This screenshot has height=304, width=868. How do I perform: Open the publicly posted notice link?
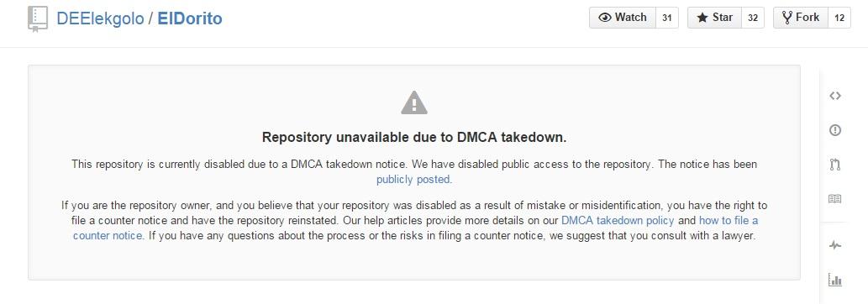414,180
